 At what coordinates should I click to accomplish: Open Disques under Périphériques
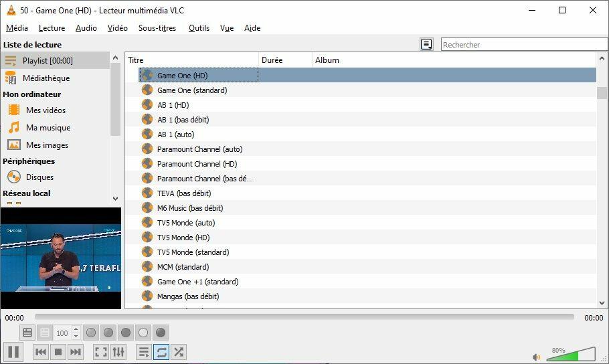click(55, 177)
